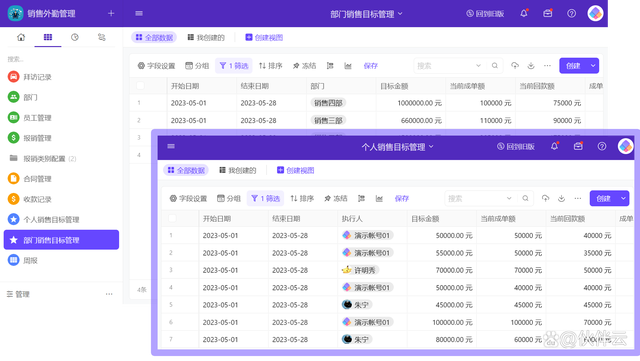This screenshot has height=361, width=640.
Task: Toggle hamburger menu in 个人销售目标管理 window
Action: (171, 146)
